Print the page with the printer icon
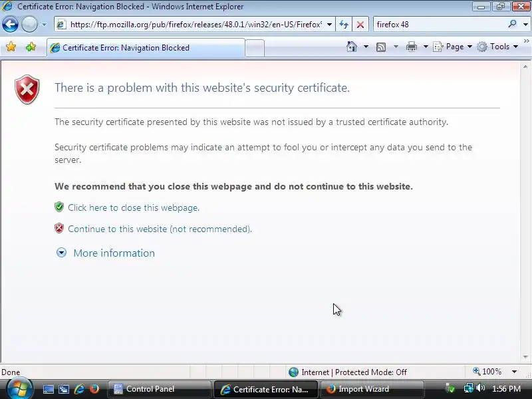This screenshot has height=399, width=532. pos(411,47)
